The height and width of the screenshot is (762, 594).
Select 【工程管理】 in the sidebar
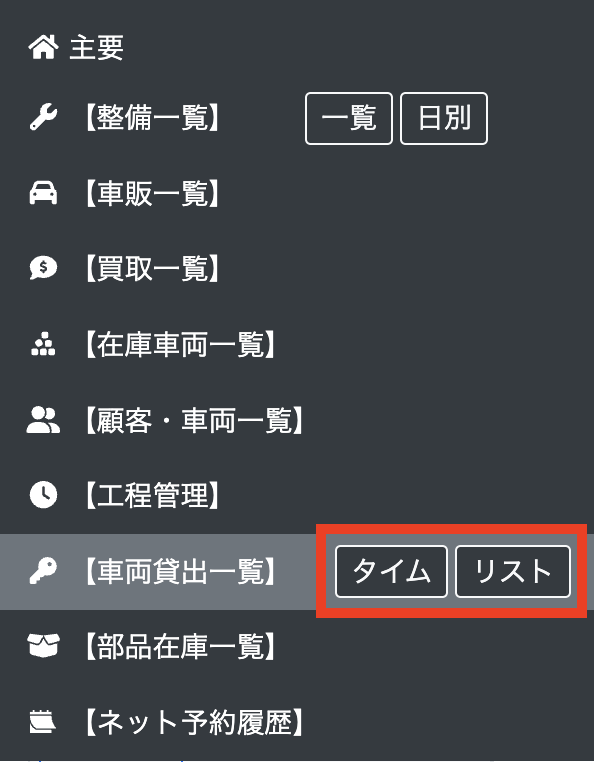(152, 495)
